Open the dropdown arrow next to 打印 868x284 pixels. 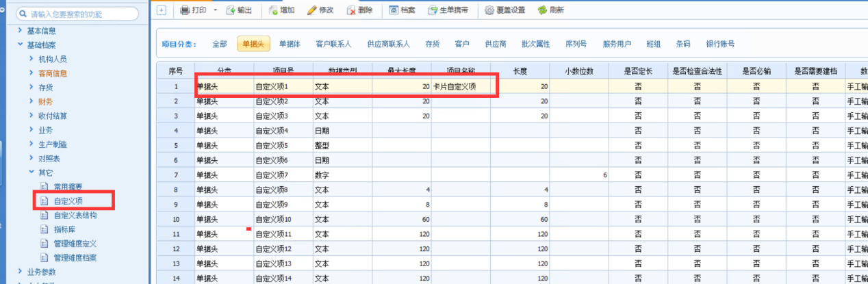coord(215,10)
